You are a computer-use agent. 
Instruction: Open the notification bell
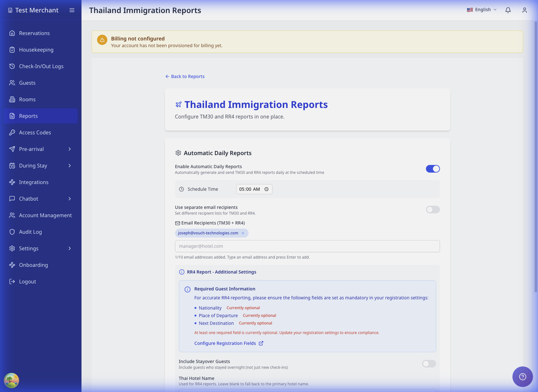point(508,10)
